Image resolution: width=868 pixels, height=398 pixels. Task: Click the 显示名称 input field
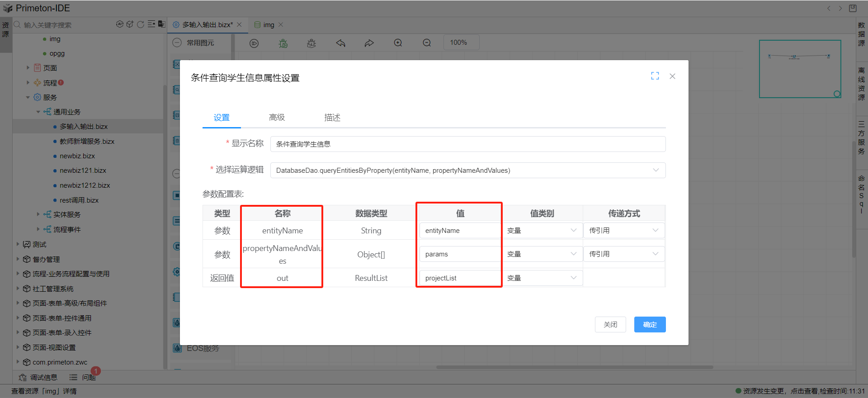tap(467, 144)
